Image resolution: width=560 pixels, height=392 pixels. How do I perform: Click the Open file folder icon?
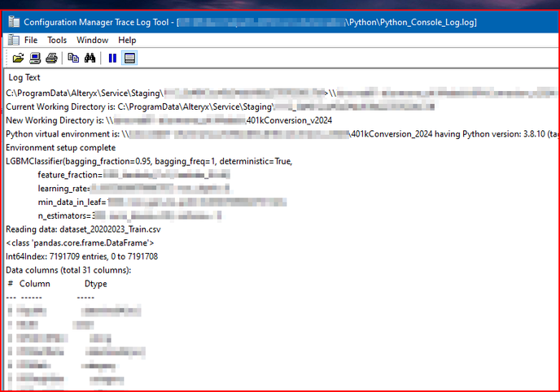pyautogui.click(x=18, y=58)
